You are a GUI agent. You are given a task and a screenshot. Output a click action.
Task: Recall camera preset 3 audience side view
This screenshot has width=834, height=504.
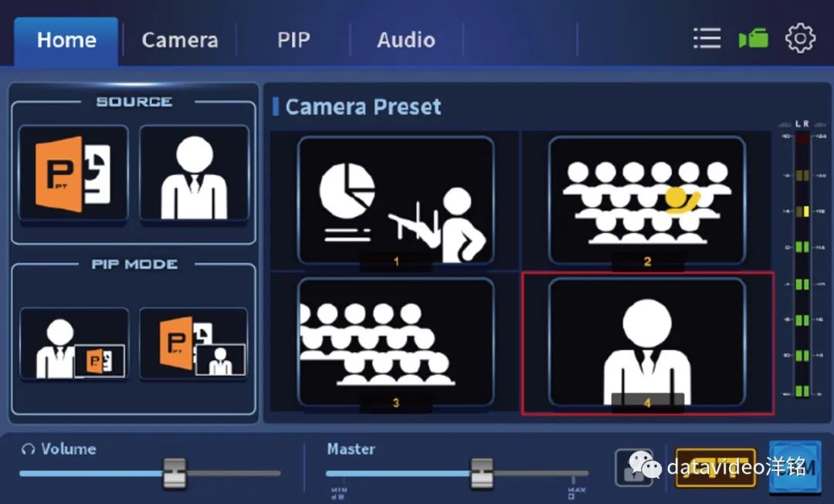[x=395, y=341]
